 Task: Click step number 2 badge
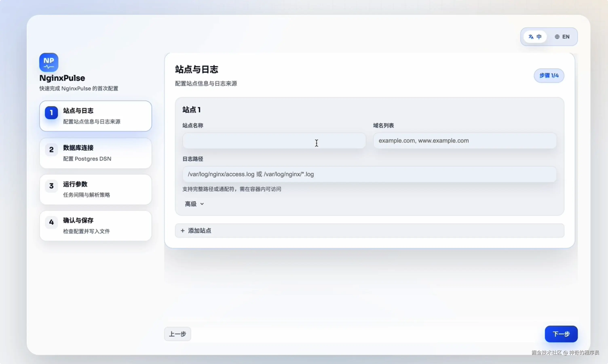point(51,150)
